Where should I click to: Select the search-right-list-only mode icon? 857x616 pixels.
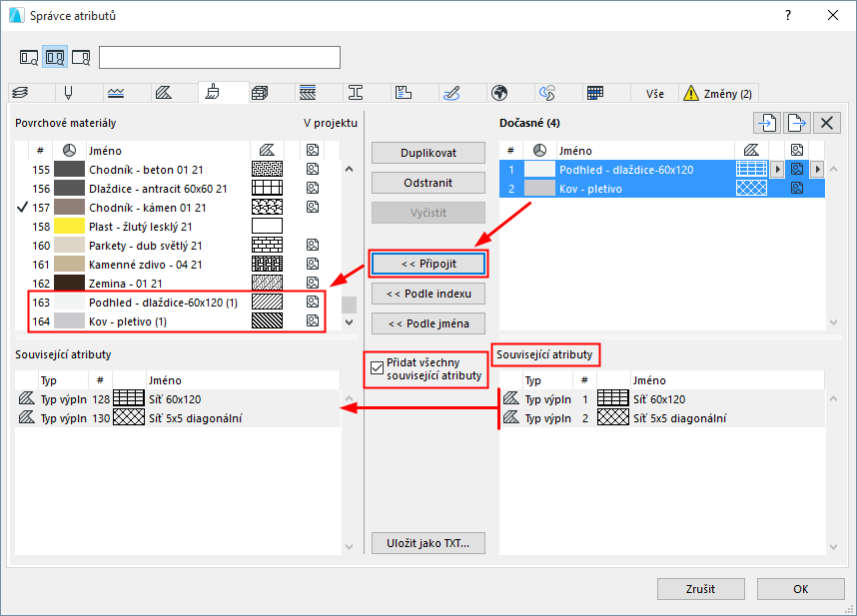(x=81, y=57)
